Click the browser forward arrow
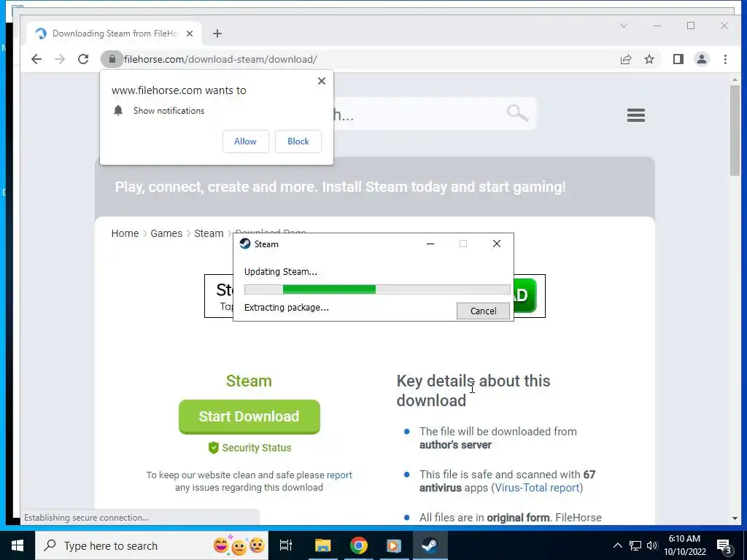The height and width of the screenshot is (560, 747). tap(60, 59)
